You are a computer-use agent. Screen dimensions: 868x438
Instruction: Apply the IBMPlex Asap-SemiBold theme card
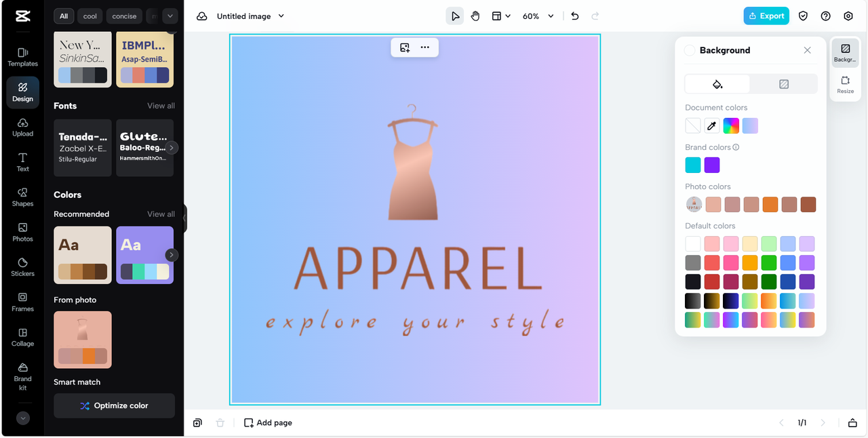tap(145, 60)
